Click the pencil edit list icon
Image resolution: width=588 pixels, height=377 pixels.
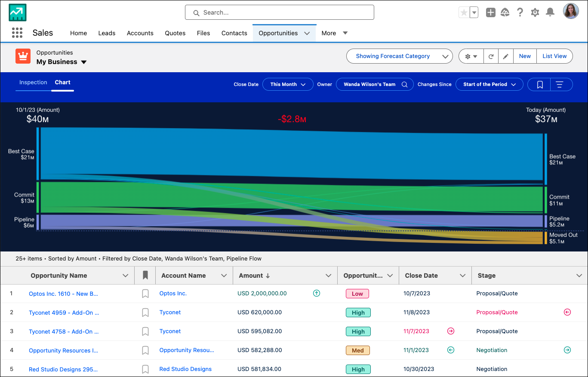click(506, 56)
